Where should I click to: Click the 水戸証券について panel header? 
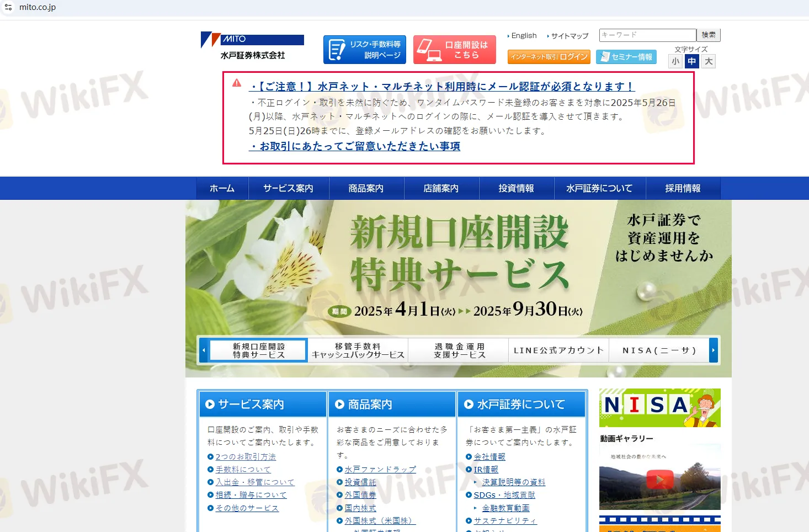click(521, 405)
